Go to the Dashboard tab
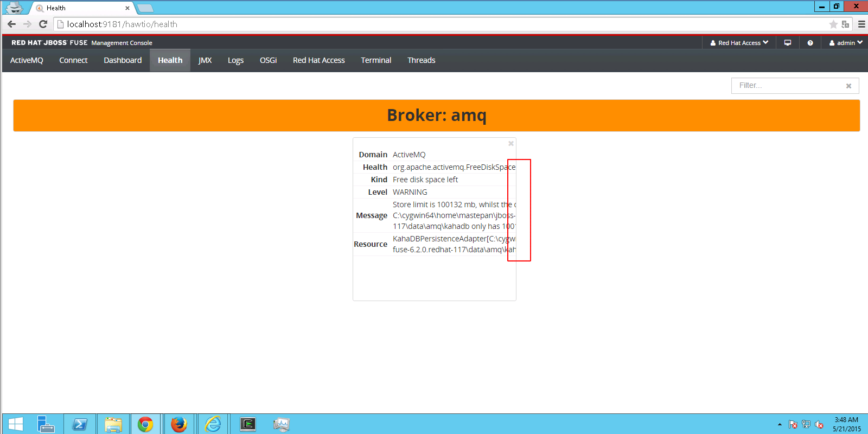 click(123, 60)
